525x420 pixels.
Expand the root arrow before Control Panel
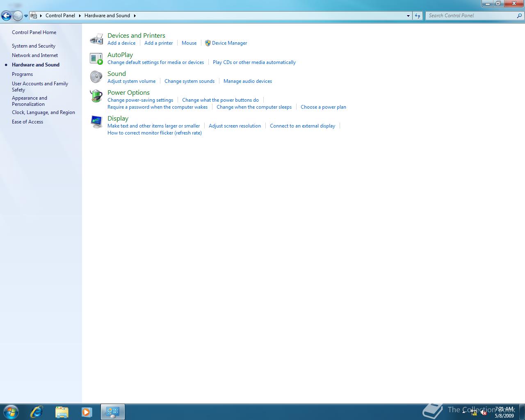pos(41,16)
